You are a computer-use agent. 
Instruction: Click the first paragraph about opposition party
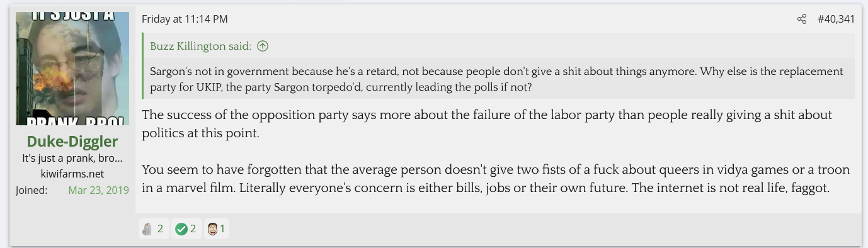pos(488,124)
